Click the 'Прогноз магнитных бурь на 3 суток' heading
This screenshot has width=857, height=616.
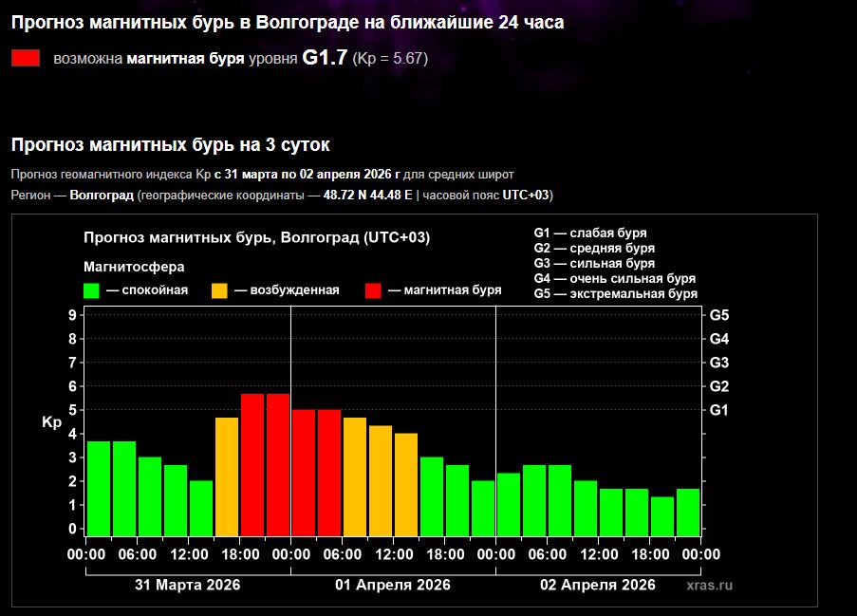pos(171,145)
